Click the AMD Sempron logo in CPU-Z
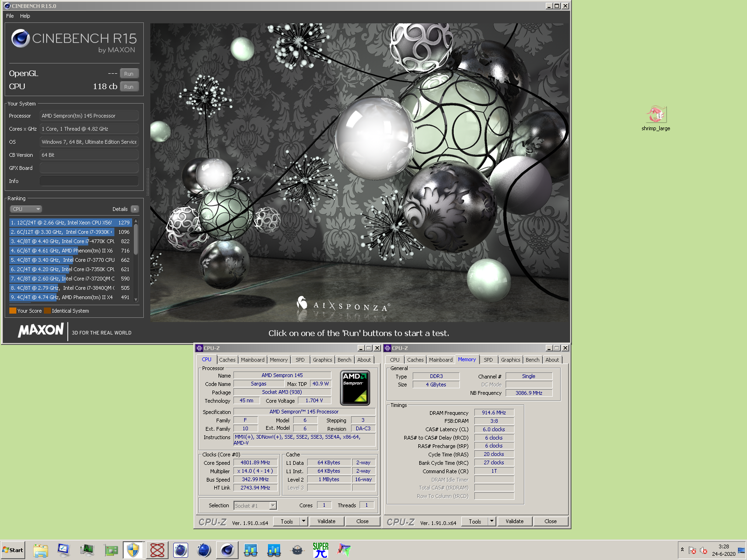The width and height of the screenshot is (747, 560). click(x=355, y=388)
